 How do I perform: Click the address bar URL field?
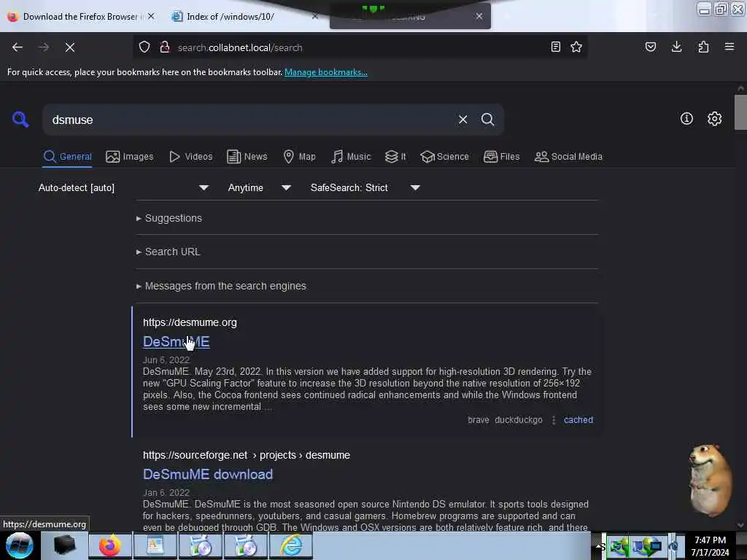pyautogui.click(x=362, y=47)
